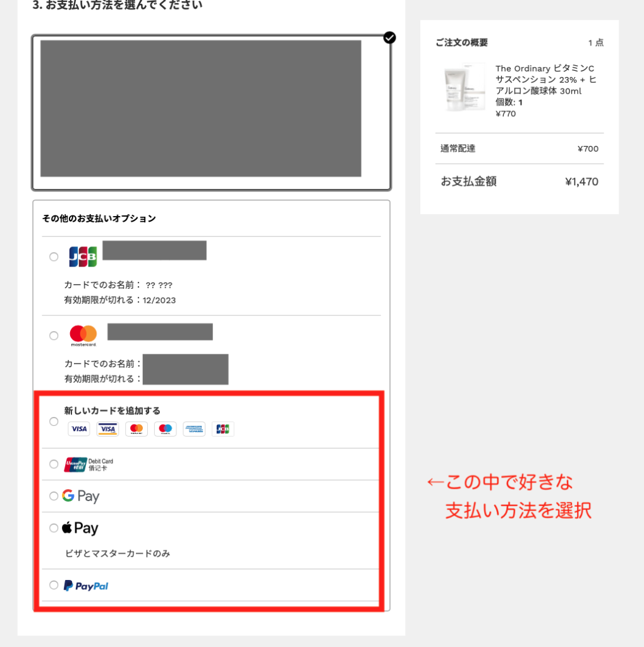Select the saved JCB card radio button
This screenshot has height=647, width=644.
(x=54, y=257)
